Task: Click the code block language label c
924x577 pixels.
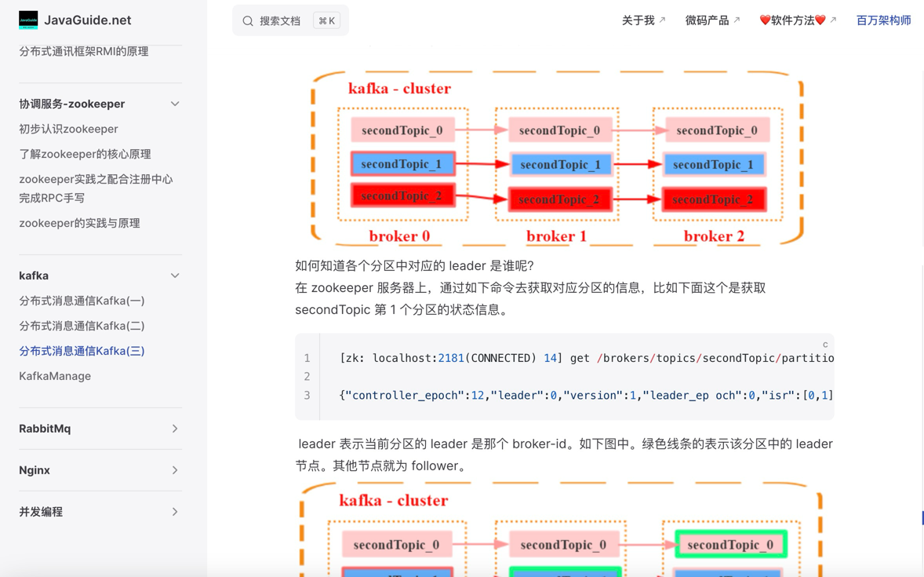Action: pyautogui.click(x=825, y=345)
